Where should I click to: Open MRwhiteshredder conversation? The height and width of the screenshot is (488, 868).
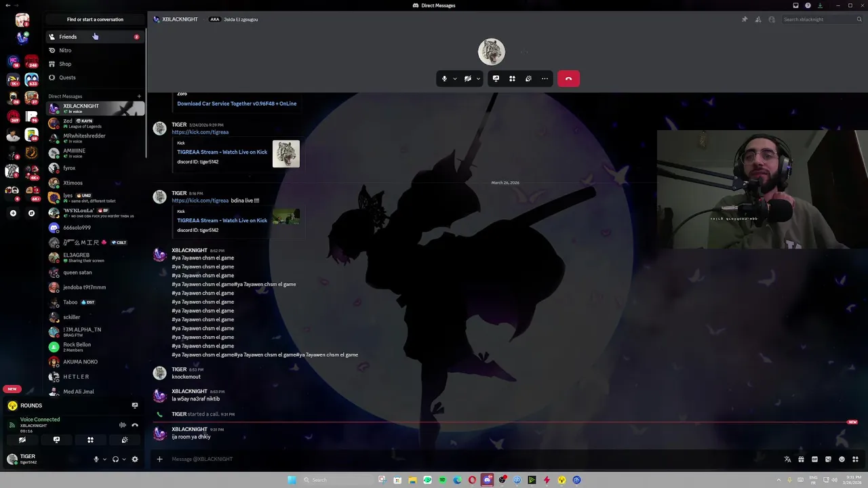(x=95, y=138)
